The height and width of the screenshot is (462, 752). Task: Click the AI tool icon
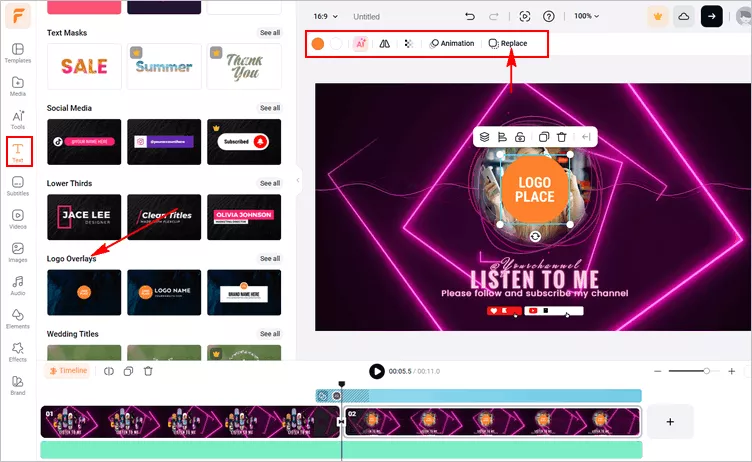click(360, 44)
